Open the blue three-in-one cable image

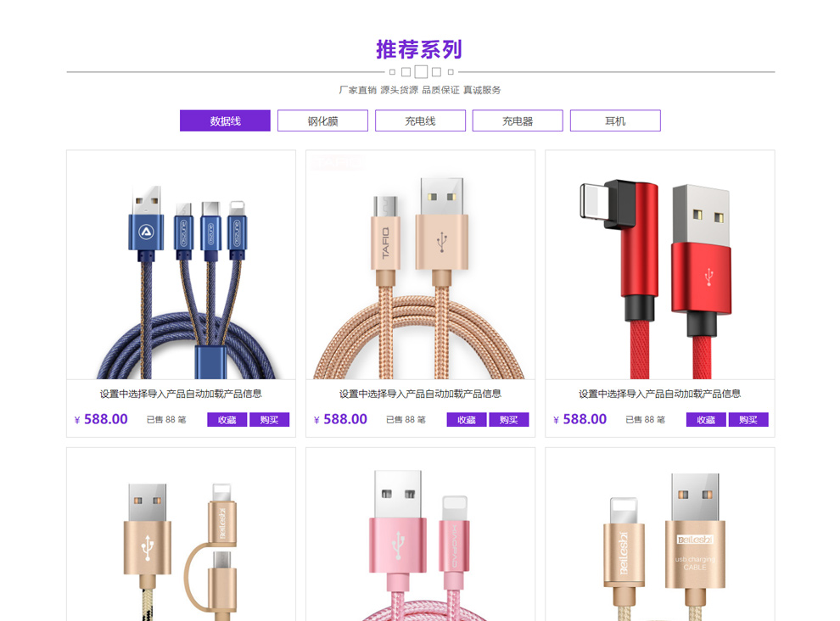181,265
